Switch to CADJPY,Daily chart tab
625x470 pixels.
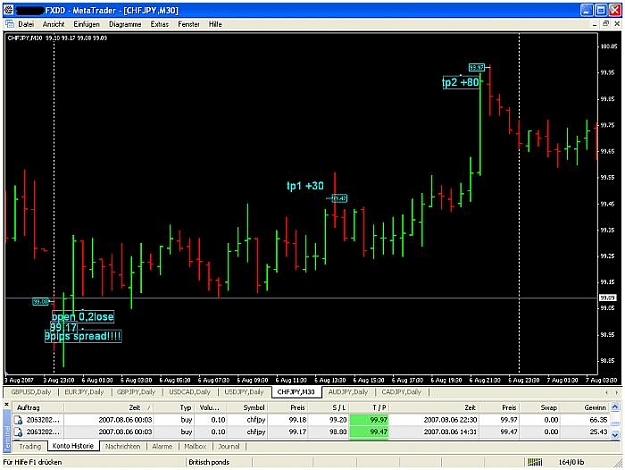coord(401,392)
